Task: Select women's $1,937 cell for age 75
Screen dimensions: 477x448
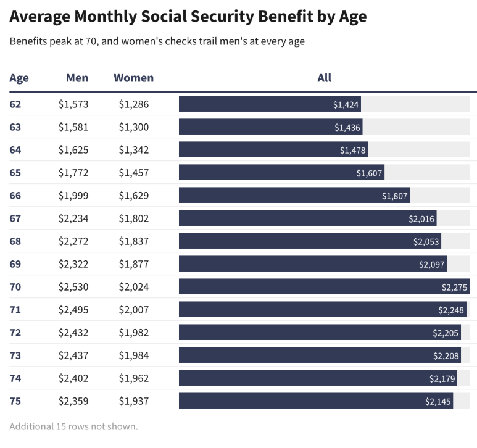Action: point(134,401)
